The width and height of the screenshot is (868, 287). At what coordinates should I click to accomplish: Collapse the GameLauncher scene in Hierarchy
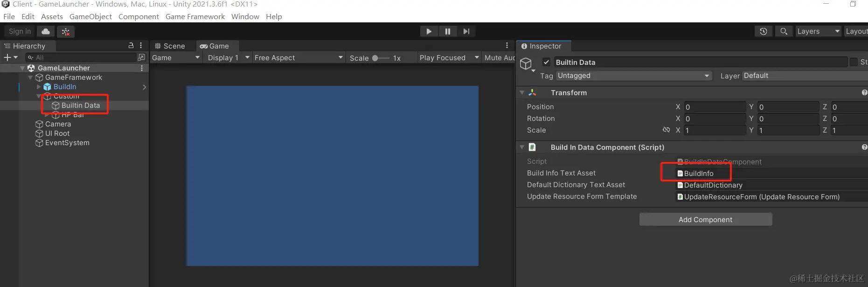(x=22, y=68)
